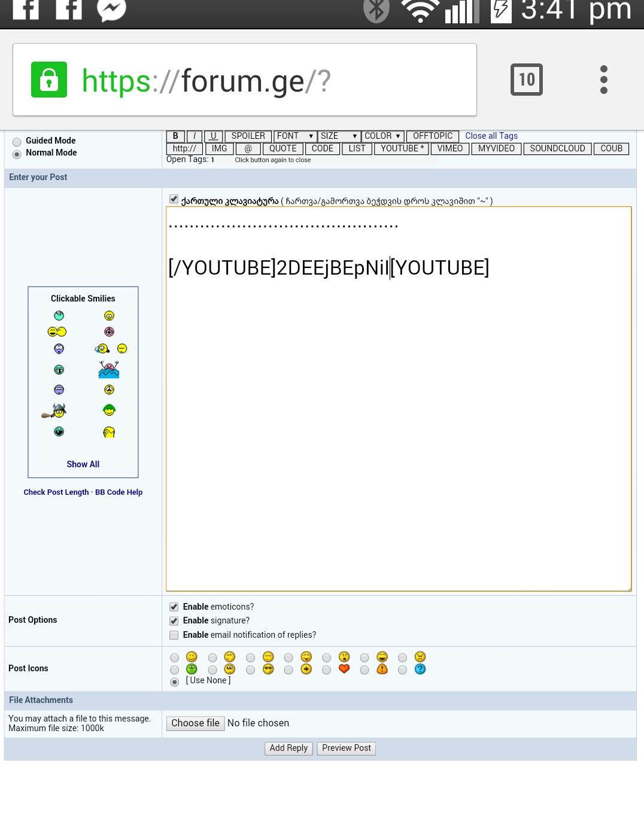Insert the yellow wide-eyed smiley top right
644x840 pixels.
pos(109,315)
